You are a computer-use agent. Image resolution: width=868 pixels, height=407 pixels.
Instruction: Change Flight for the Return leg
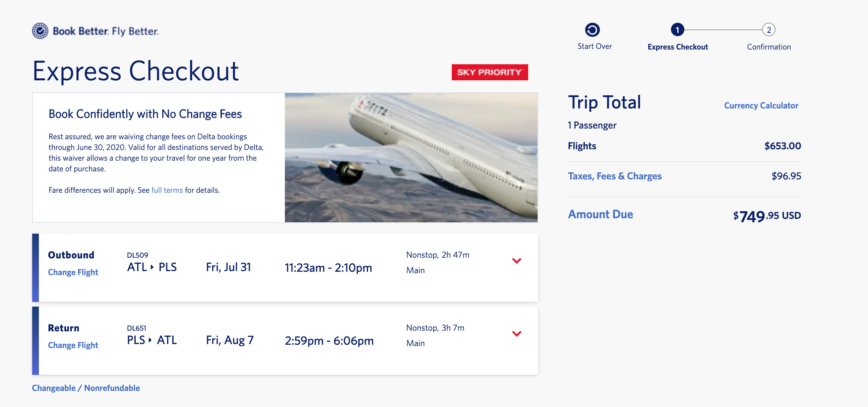73,345
